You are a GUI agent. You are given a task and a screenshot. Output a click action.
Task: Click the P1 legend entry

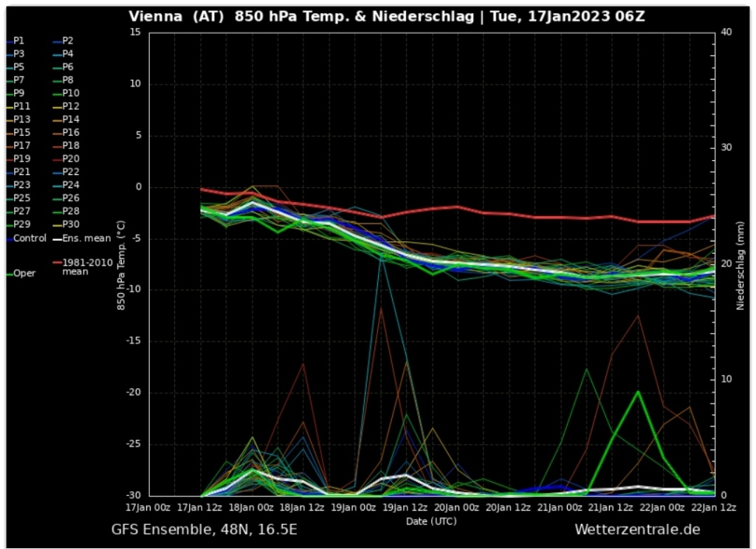click(x=19, y=41)
